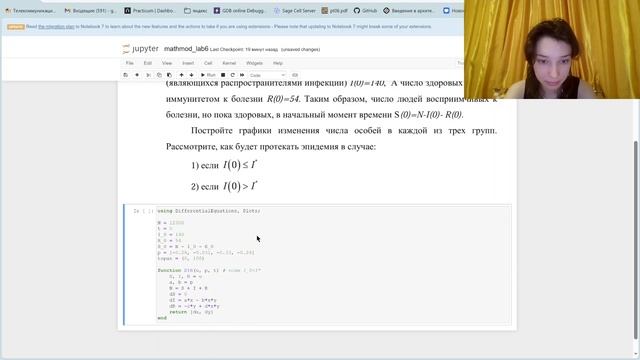Viewport: 640px width, 360px height.
Task: Click inside the code cell editor
Action: [x=333, y=264]
